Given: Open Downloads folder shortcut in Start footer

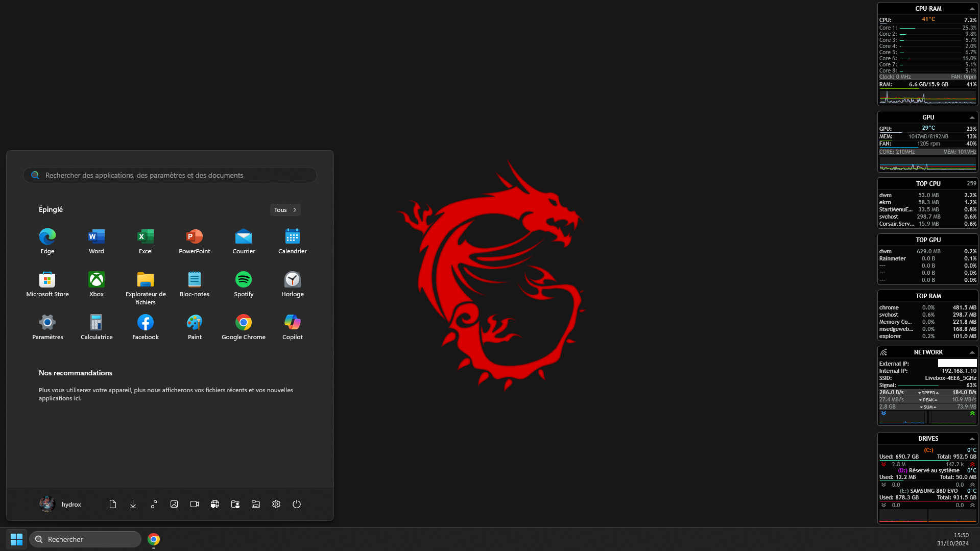Looking at the screenshot, I should [133, 504].
